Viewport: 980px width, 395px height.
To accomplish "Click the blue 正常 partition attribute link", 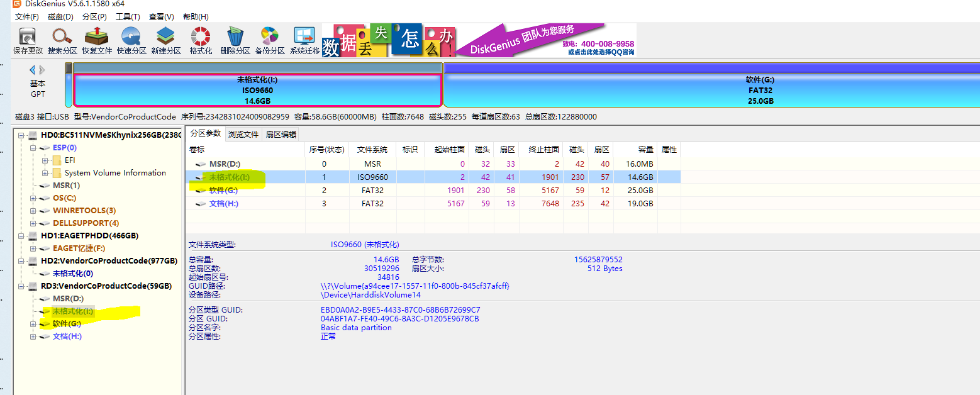I will click(328, 336).
